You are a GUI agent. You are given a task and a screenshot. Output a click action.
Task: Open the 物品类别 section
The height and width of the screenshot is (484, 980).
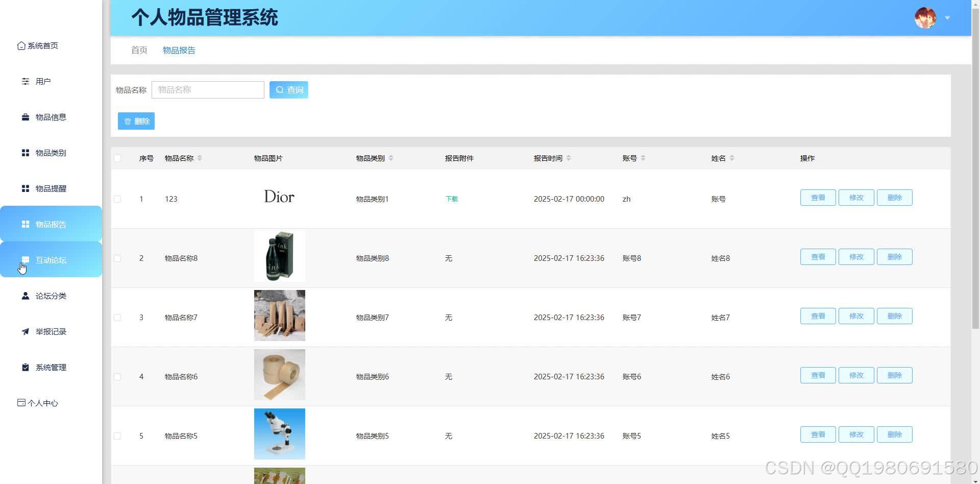(x=50, y=153)
